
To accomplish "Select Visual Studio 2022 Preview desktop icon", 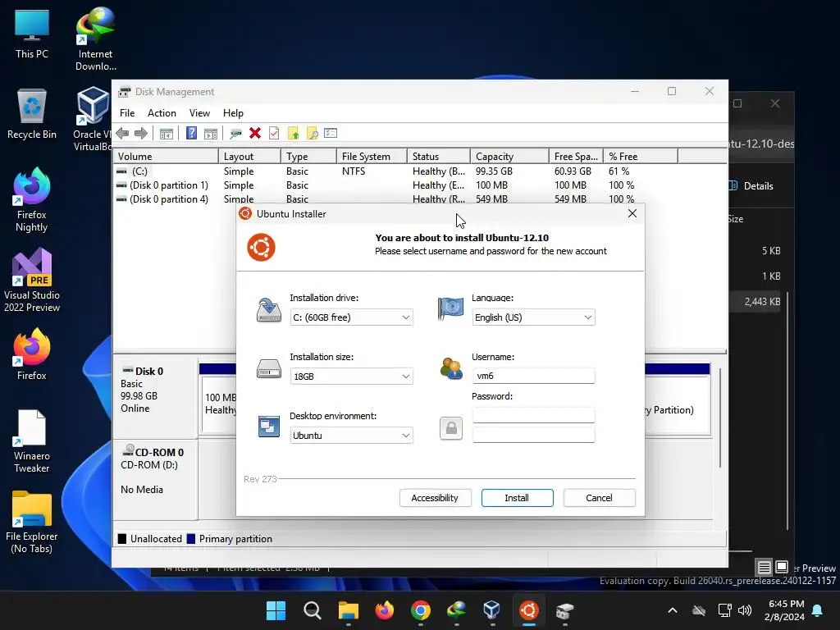I will [32, 281].
